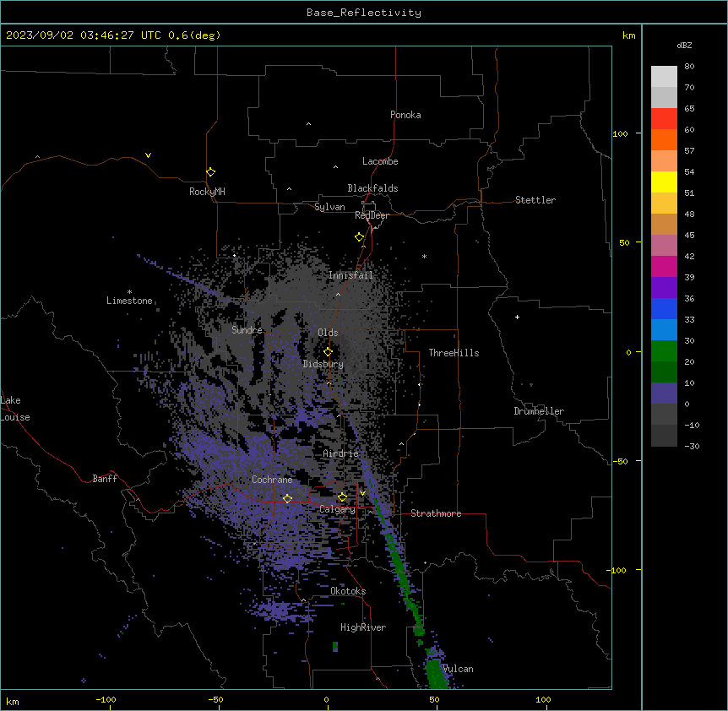Screen dimensions: 728x711
Task: Click the Banff label
Action: [x=105, y=479]
